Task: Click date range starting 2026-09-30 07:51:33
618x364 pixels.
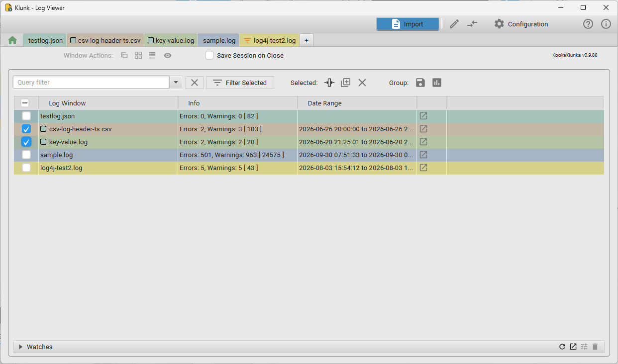Action: [x=356, y=155]
